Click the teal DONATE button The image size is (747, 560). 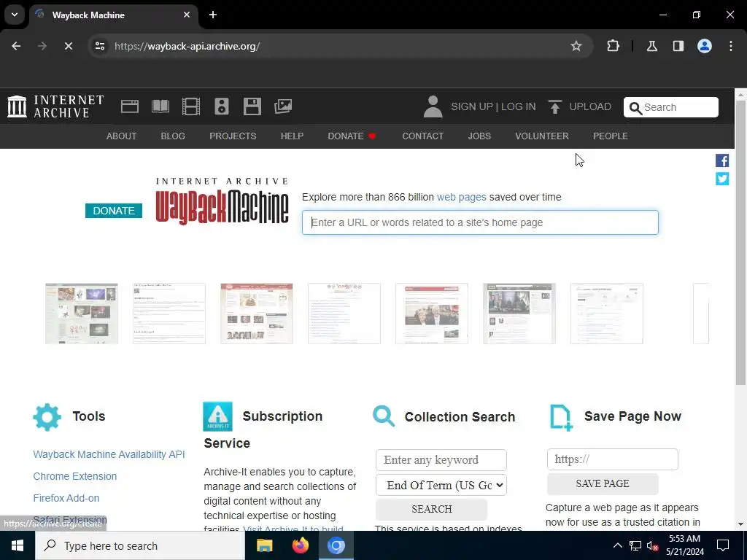[x=113, y=211]
